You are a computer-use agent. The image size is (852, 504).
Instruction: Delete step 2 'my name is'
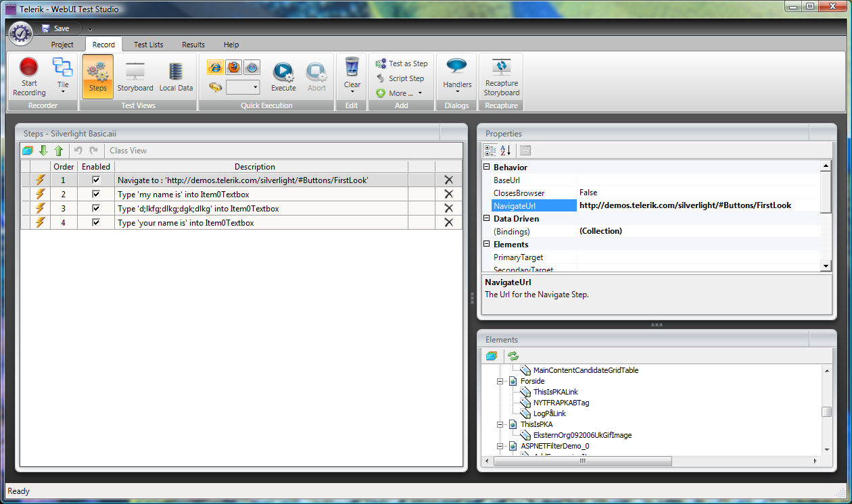tap(448, 194)
